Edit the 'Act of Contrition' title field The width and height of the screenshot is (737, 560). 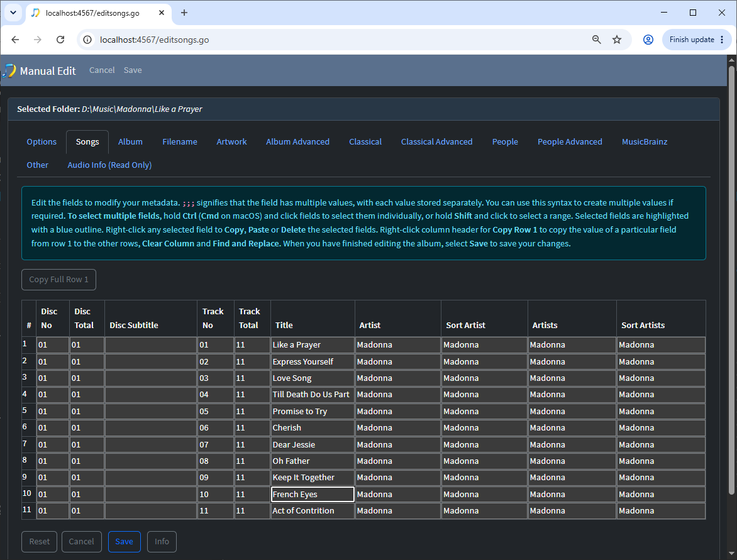313,511
